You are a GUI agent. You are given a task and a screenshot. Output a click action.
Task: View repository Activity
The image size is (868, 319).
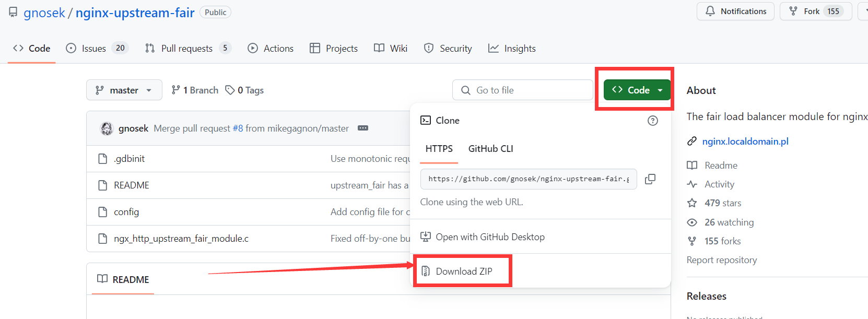[x=711, y=184]
